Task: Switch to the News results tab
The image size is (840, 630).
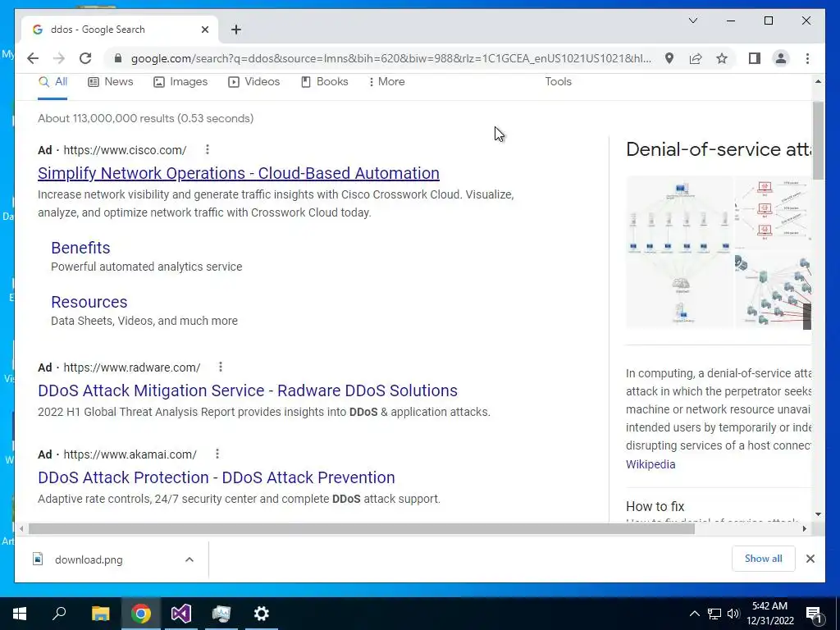Action: [111, 82]
